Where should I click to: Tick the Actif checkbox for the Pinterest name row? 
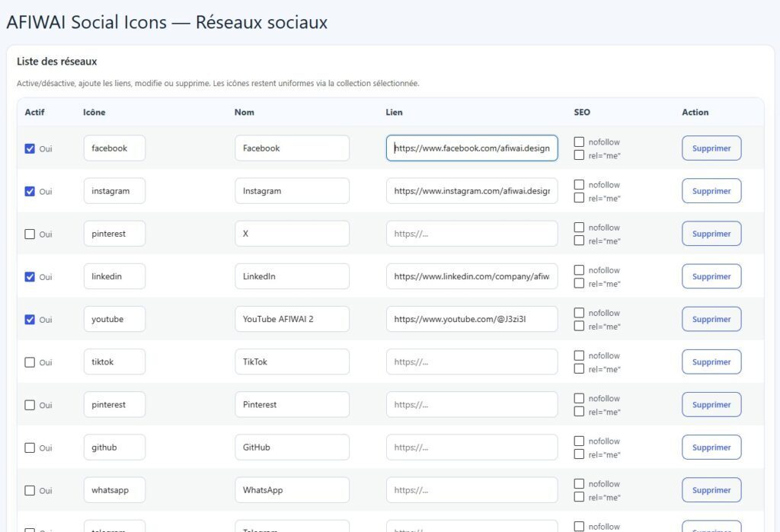30,405
